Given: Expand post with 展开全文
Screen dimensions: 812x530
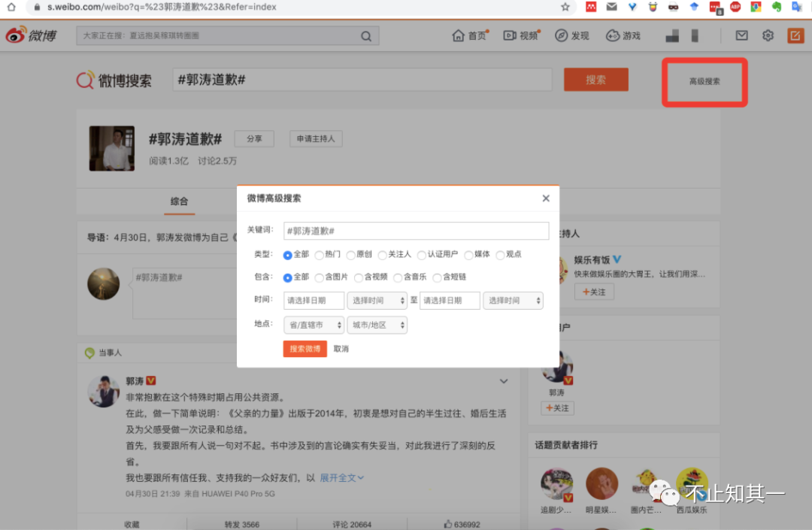Looking at the screenshot, I should [342, 477].
